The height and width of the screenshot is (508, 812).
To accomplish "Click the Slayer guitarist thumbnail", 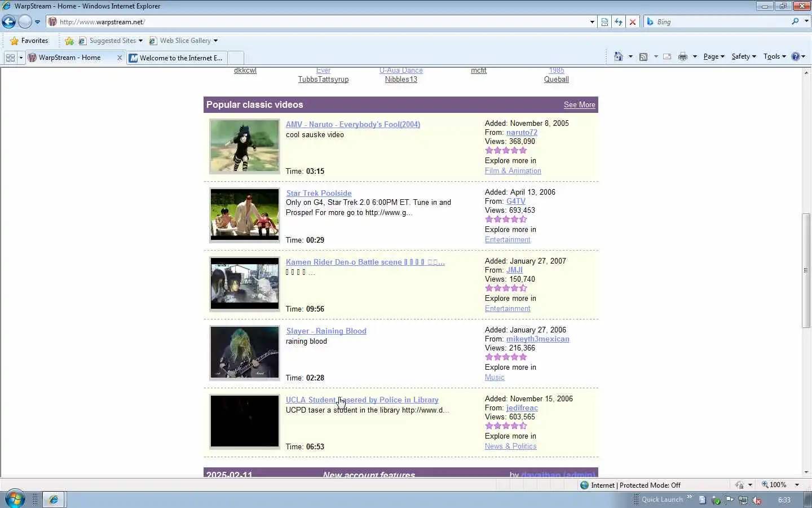I will click(x=245, y=353).
